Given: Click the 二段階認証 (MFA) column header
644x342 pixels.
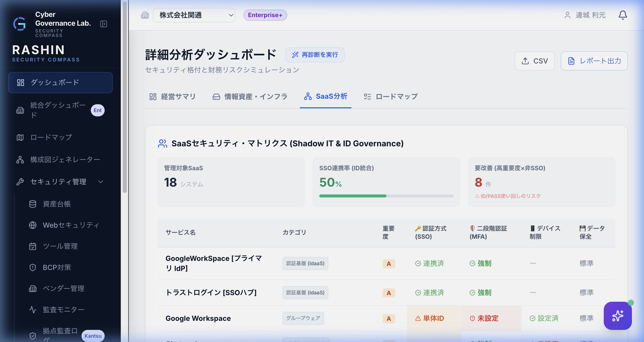Looking at the screenshot, I should point(488,232).
